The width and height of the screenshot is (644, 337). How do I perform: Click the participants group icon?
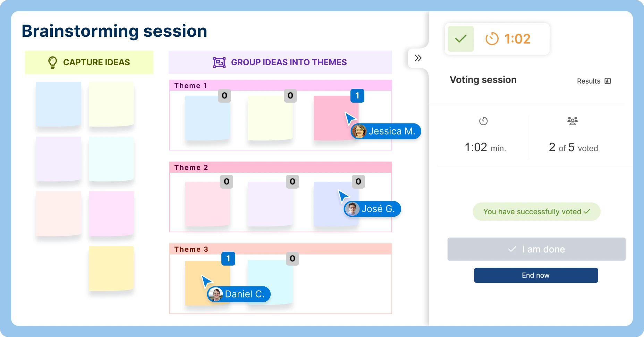573,121
